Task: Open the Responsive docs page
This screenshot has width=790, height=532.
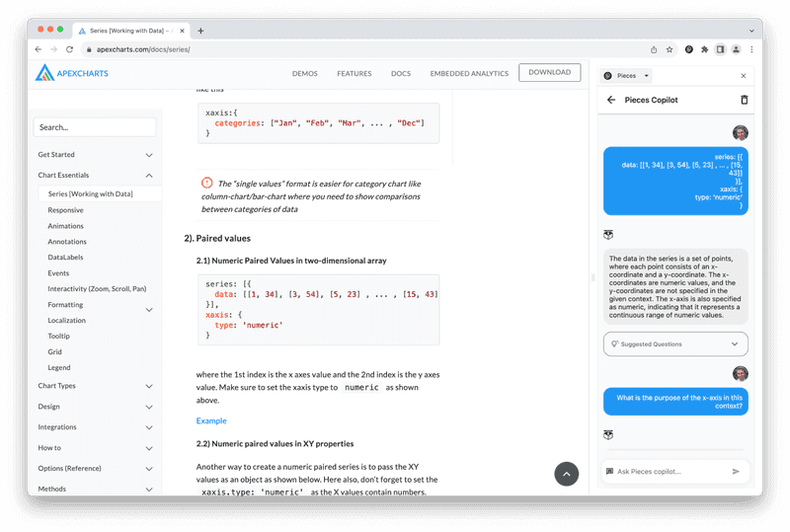Action: click(x=65, y=210)
